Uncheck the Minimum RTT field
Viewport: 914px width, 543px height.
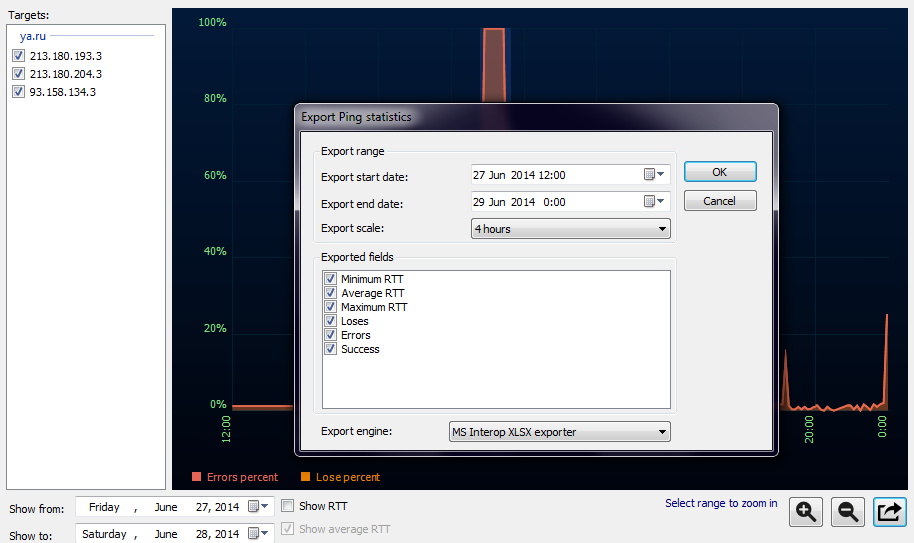click(330, 279)
